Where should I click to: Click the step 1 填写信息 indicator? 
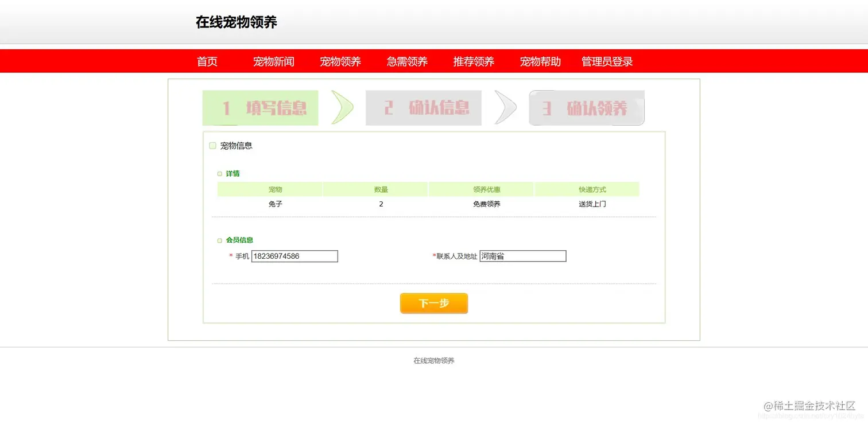pos(260,108)
